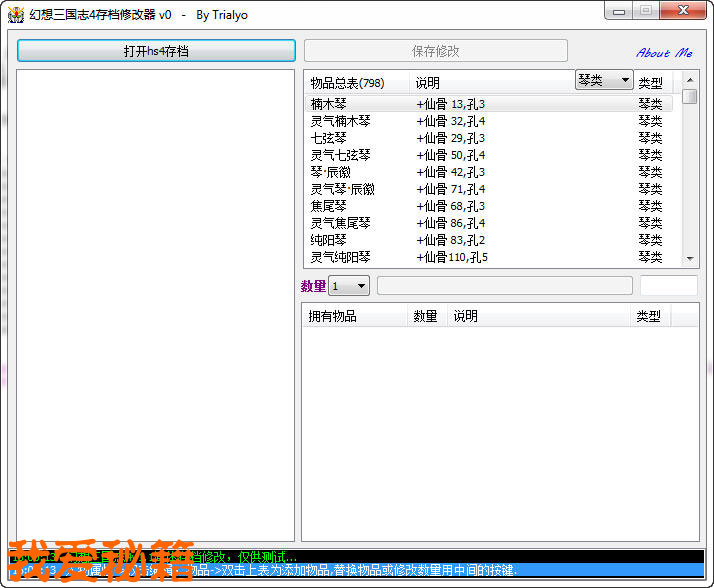Click the 打开hs4存档 button

156,51
